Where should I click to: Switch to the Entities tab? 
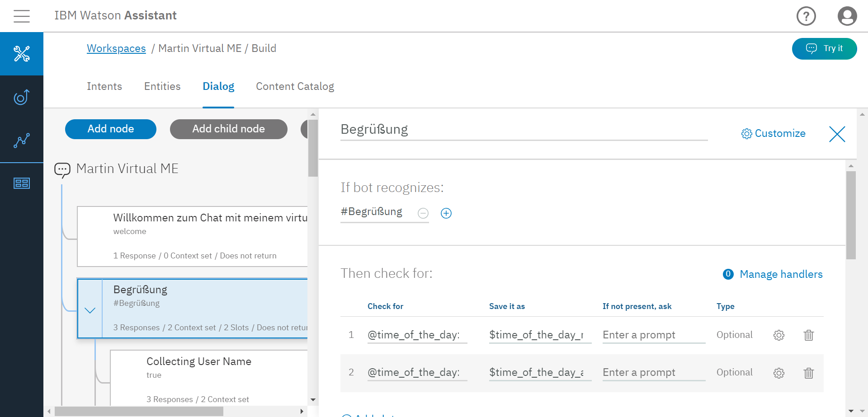pos(162,86)
